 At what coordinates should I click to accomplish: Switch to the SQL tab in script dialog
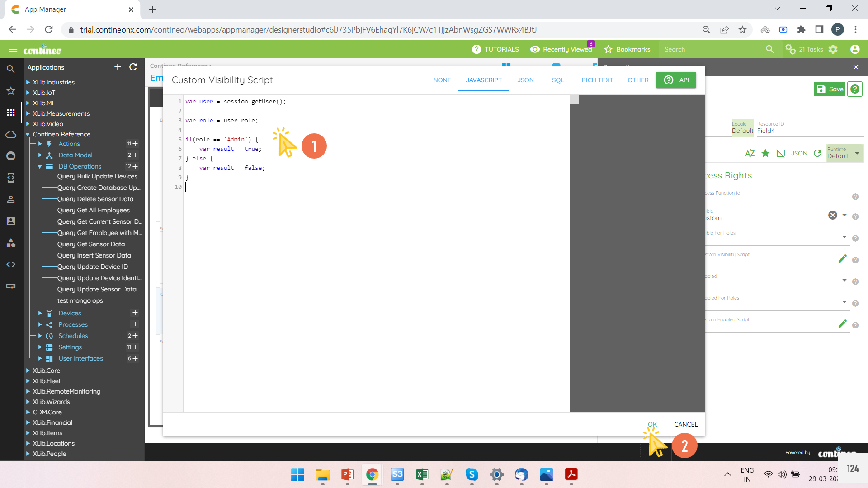[x=558, y=80]
